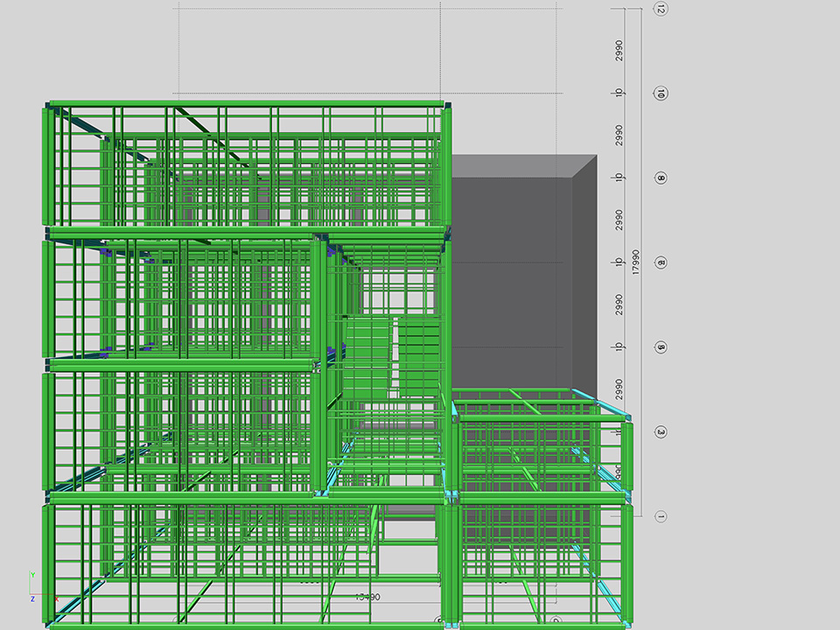Select the overall 17990 dimension text
Screen dimensions: 840x630
[635, 262]
